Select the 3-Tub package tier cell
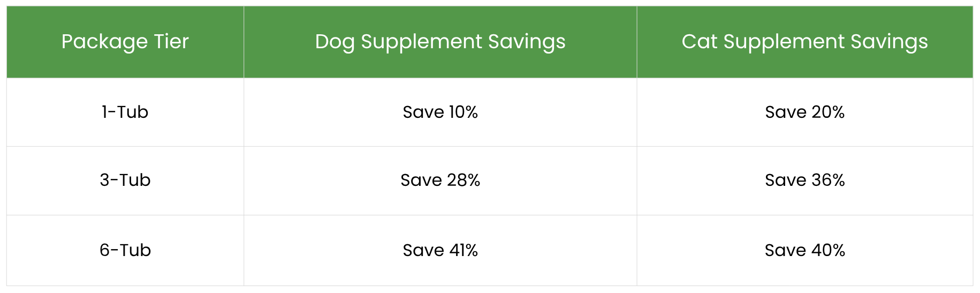Viewport: 980px width, 293px height. (125, 180)
